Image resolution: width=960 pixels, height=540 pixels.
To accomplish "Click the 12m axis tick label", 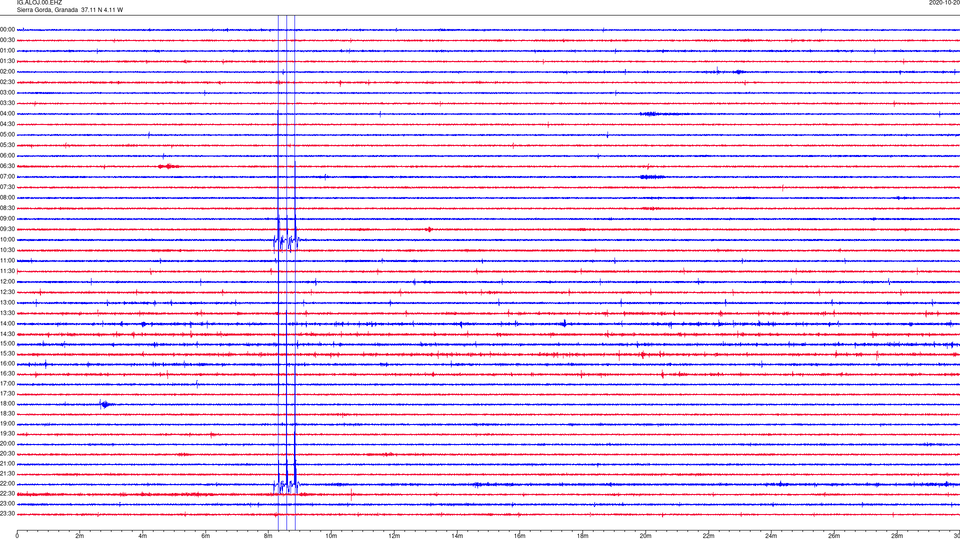I will pyautogui.click(x=394, y=536).
